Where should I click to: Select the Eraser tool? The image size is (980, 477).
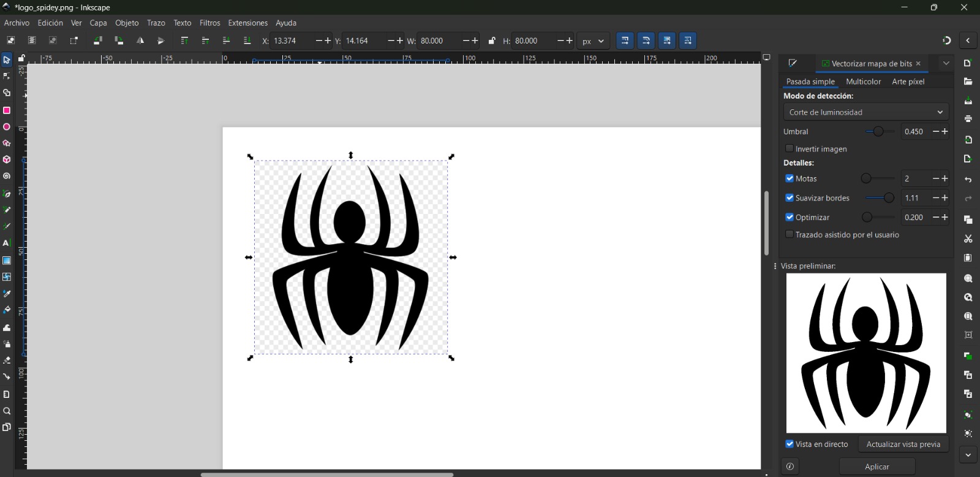point(7,361)
